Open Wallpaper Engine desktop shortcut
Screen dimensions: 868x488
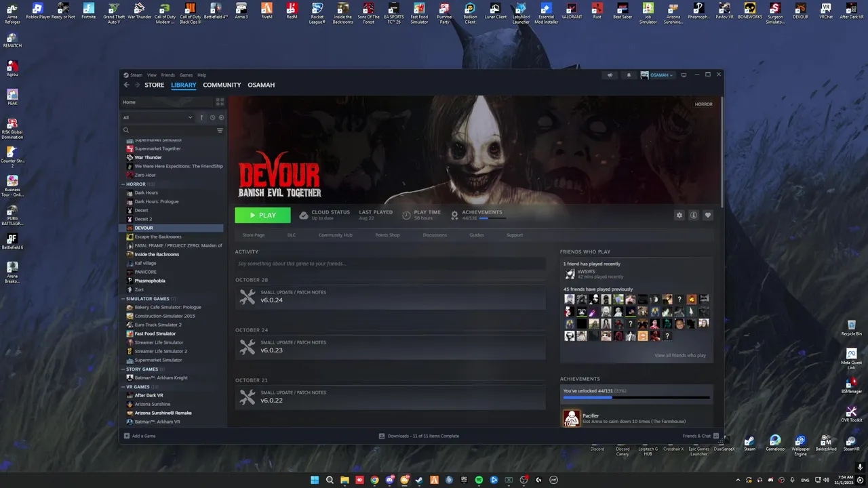pos(800,445)
